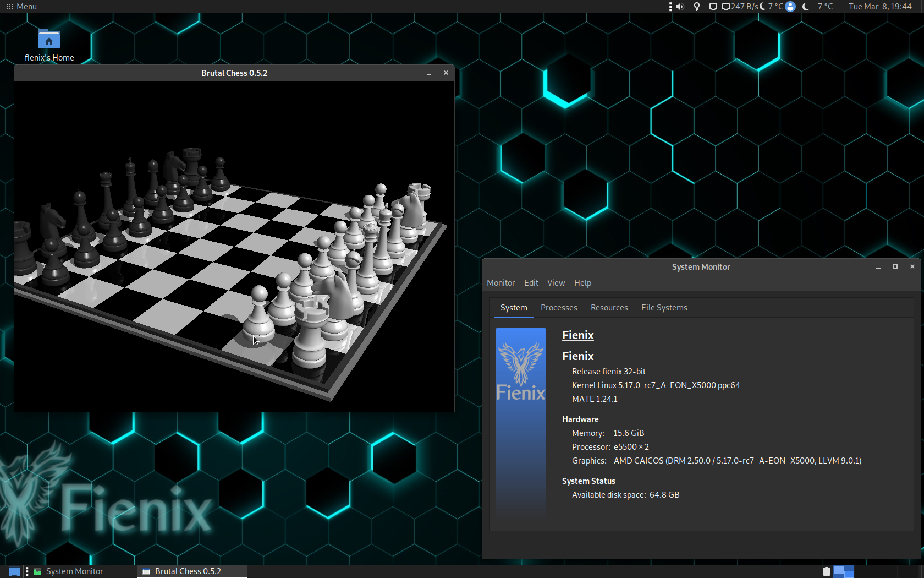Open the Edit menu in System Monitor
Viewport: 924px width, 578px height.
(x=531, y=283)
